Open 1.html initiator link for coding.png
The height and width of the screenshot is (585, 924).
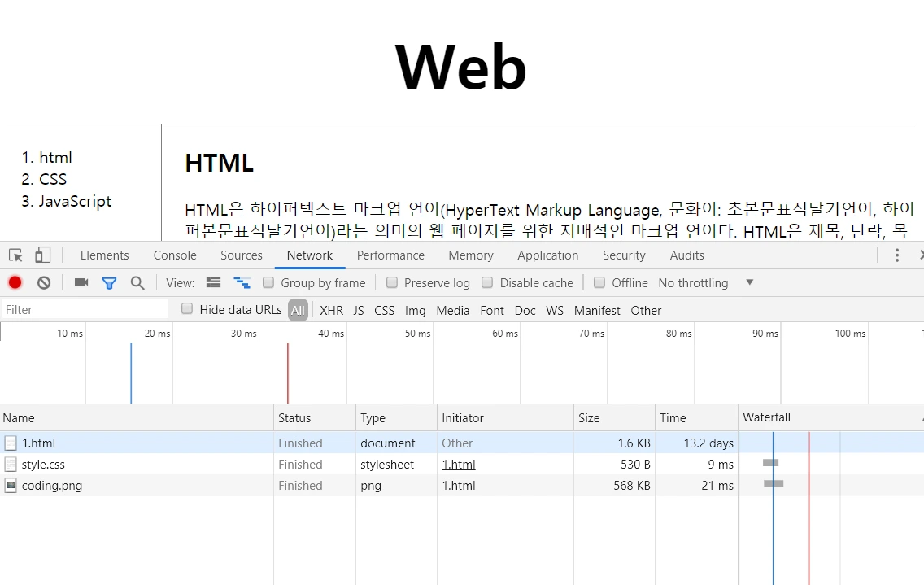459,486
